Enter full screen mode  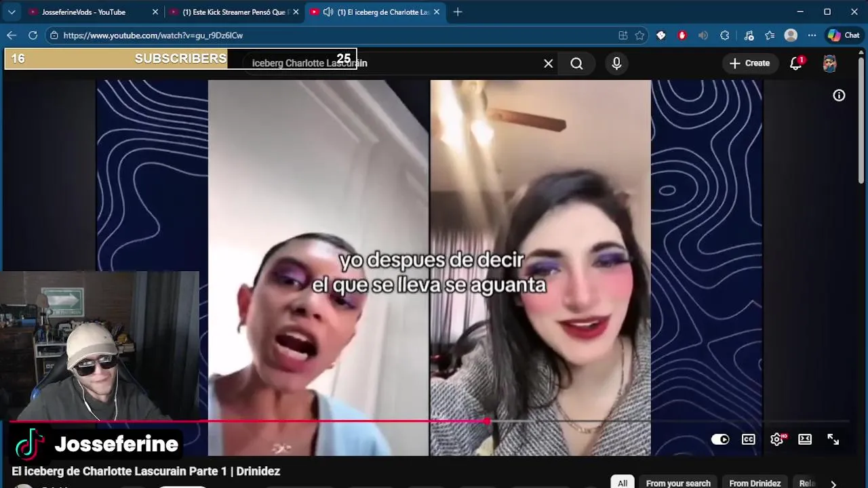[x=833, y=439]
